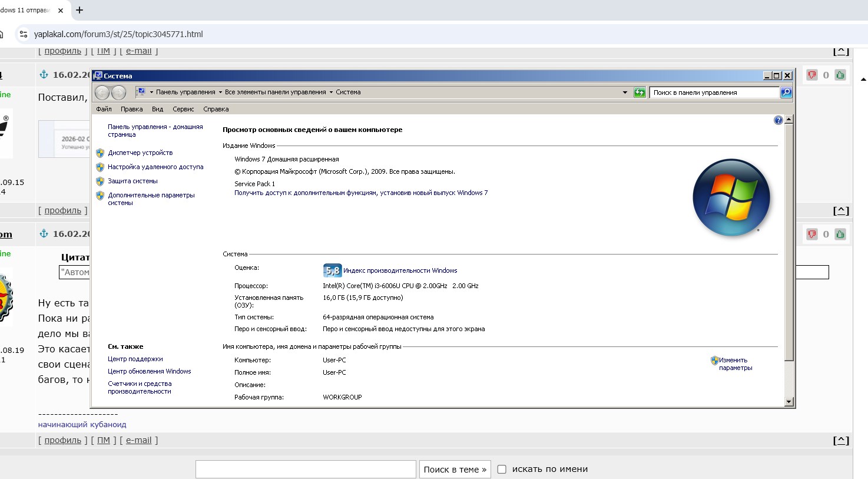The height and width of the screenshot is (479, 868).
Task: Upvote the post starting 'Ну есть' with thumbs-up
Action: tap(840, 234)
